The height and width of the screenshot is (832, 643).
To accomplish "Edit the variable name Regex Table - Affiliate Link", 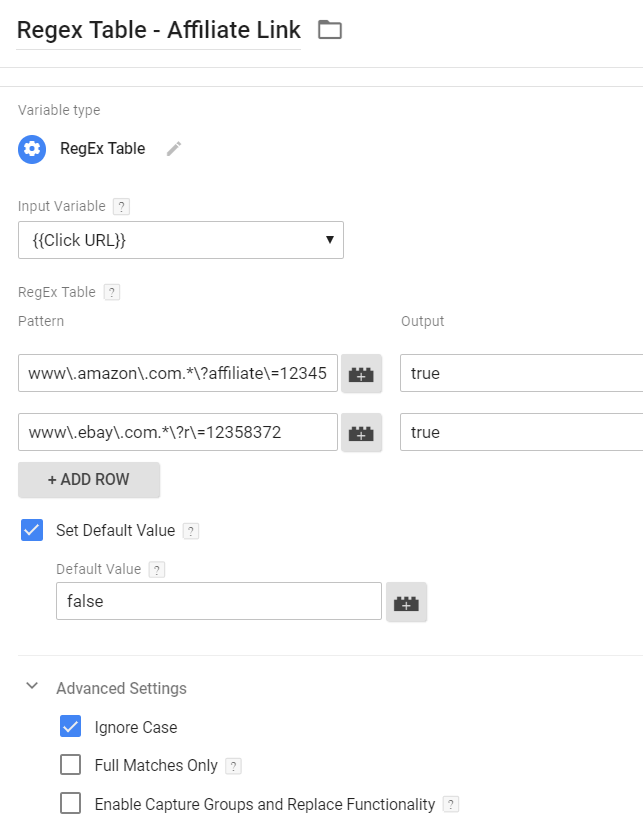I will [x=159, y=30].
